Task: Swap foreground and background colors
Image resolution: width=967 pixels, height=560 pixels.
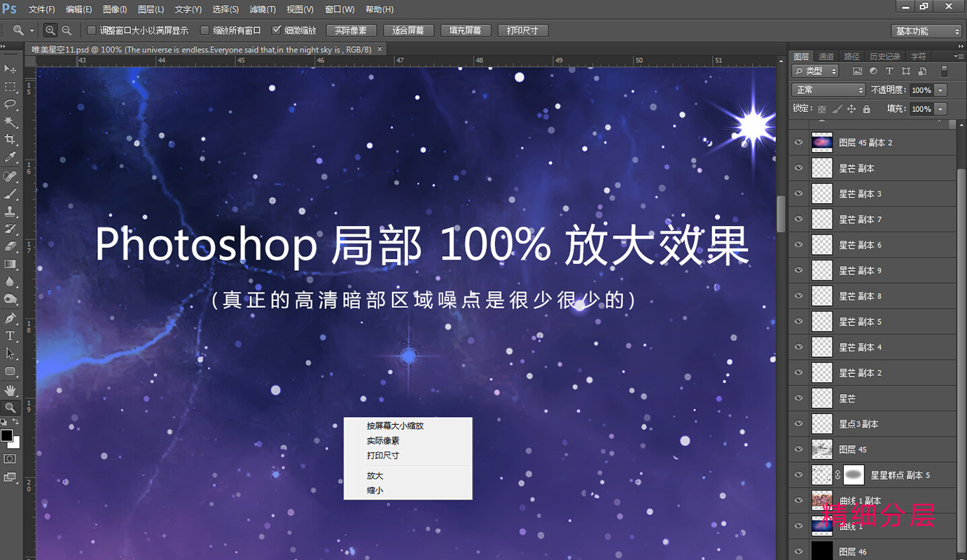Action: [x=16, y=422]
